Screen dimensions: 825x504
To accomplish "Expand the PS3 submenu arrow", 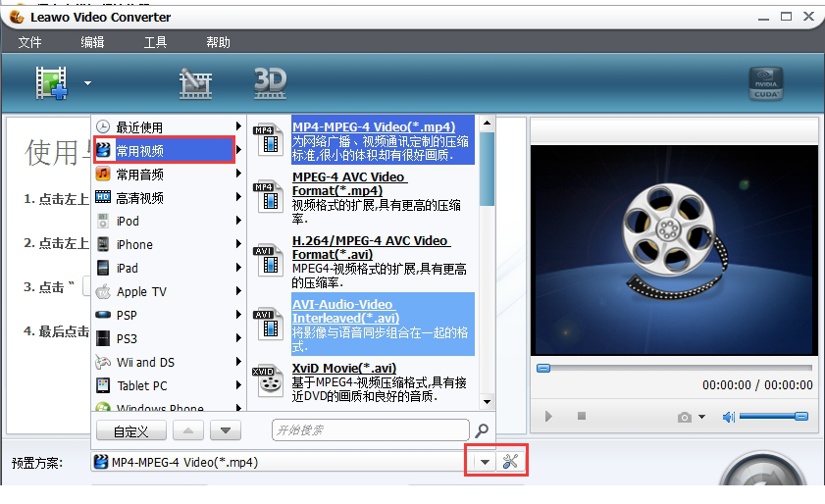I will pos(238,337).
